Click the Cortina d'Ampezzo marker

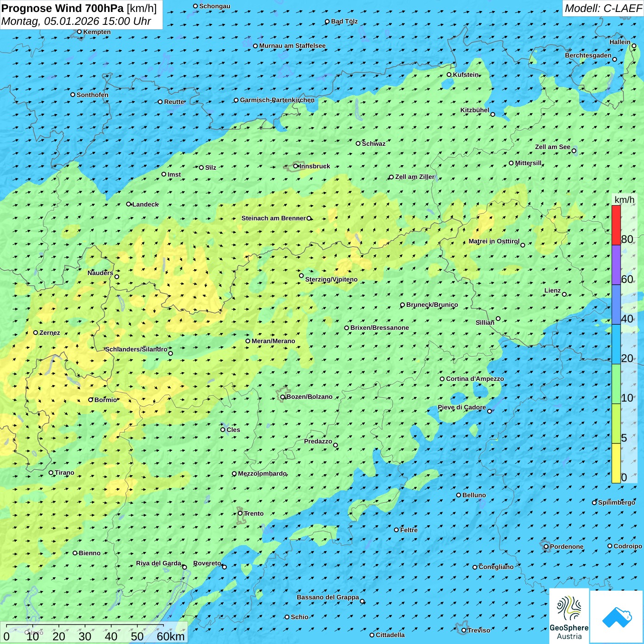(x=442, y=379)
